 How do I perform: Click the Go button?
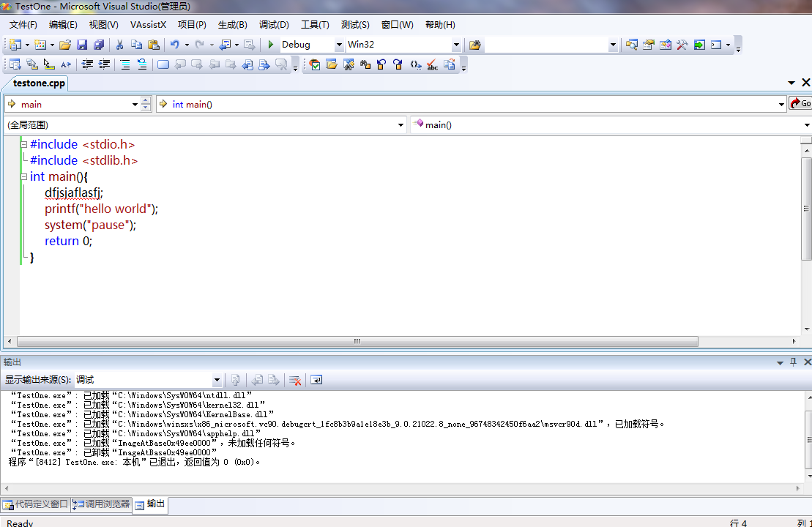click(800, 103)
